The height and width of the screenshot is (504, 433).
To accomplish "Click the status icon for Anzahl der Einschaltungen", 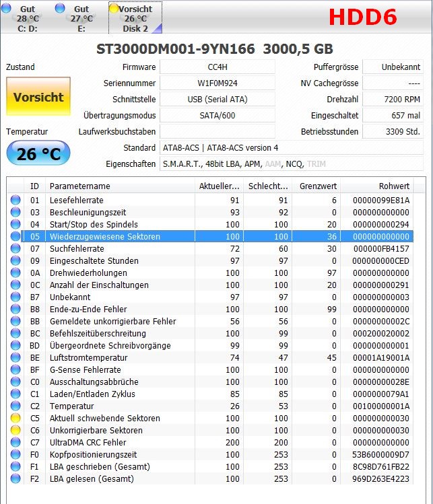I will point(15,285).
